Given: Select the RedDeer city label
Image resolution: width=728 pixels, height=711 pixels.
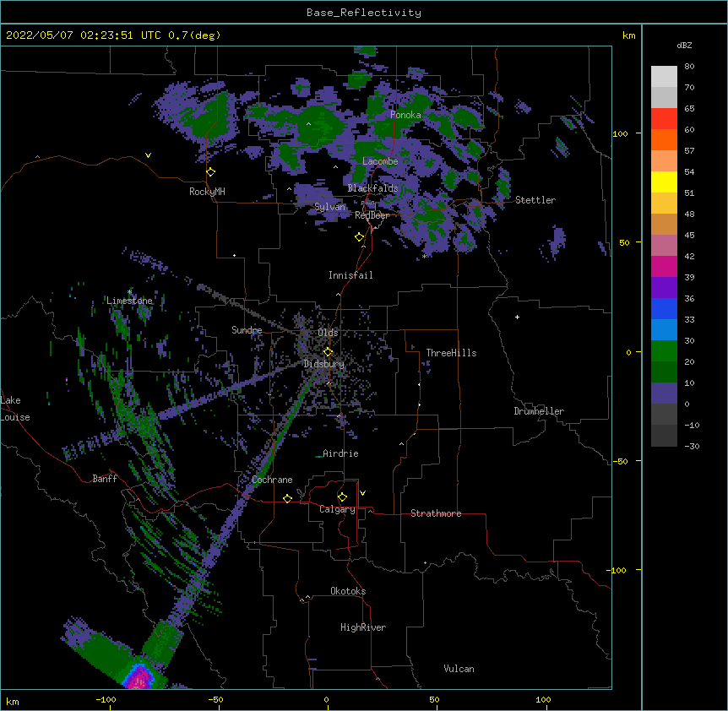Looking at the screenshot, I should (x=372, y=215).
